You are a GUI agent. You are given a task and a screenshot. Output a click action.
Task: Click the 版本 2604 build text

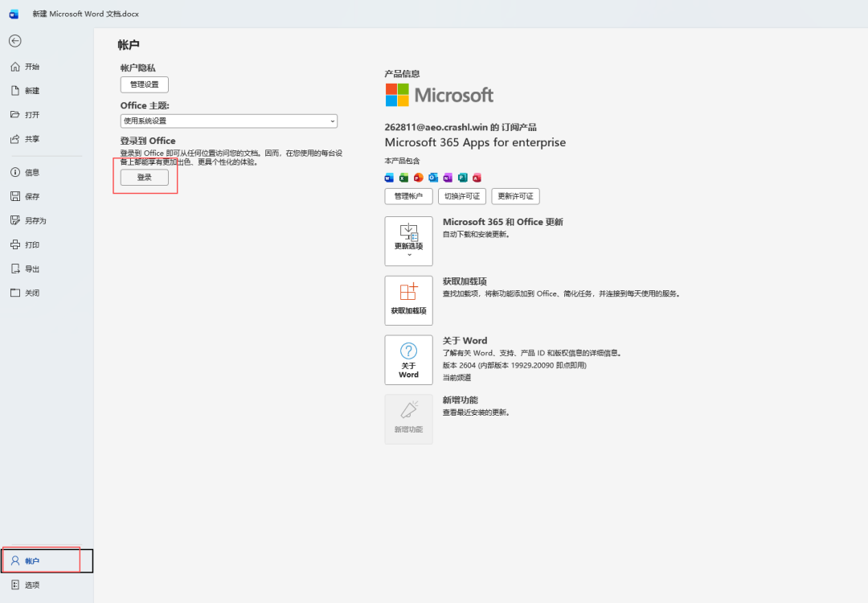[514, 366]
